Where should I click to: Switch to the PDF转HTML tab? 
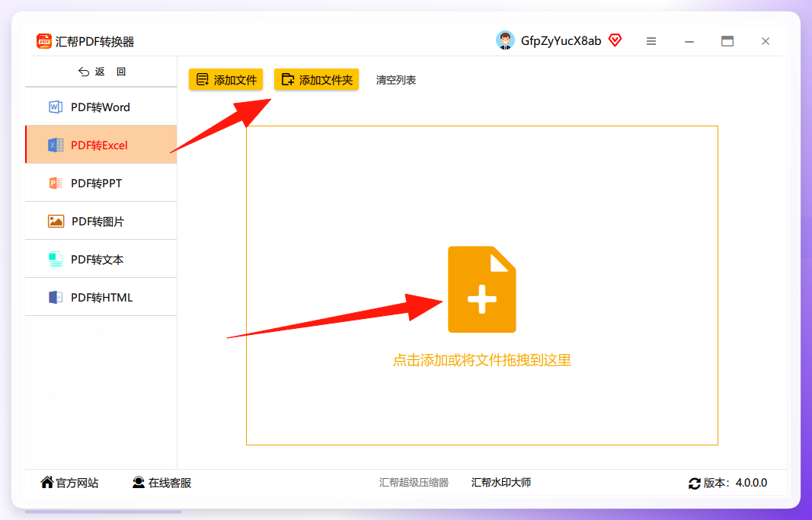tap(101, 297)
